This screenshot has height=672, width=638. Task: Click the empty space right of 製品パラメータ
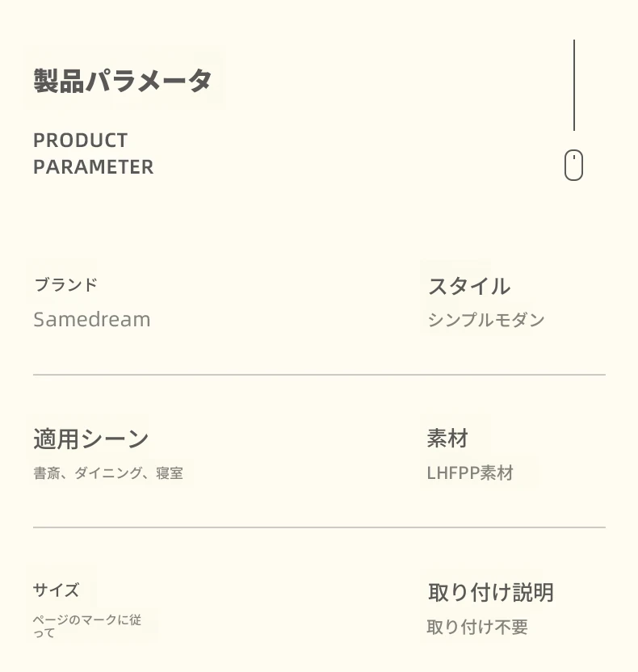tap(386, 81)
